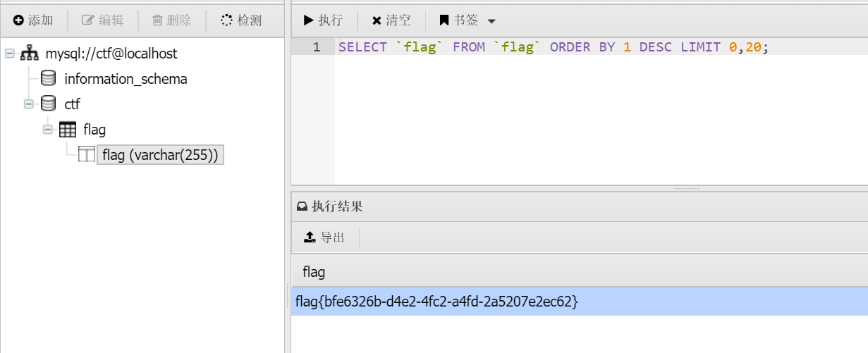Viewport: 868px width, 353px height.
Task: Click the LIMIT keyword in the query
Action: (x=701, y=47)
